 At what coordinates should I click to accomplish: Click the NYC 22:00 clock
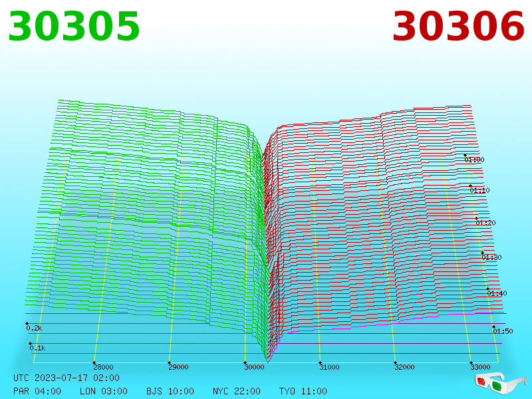[x=237, y=391]
